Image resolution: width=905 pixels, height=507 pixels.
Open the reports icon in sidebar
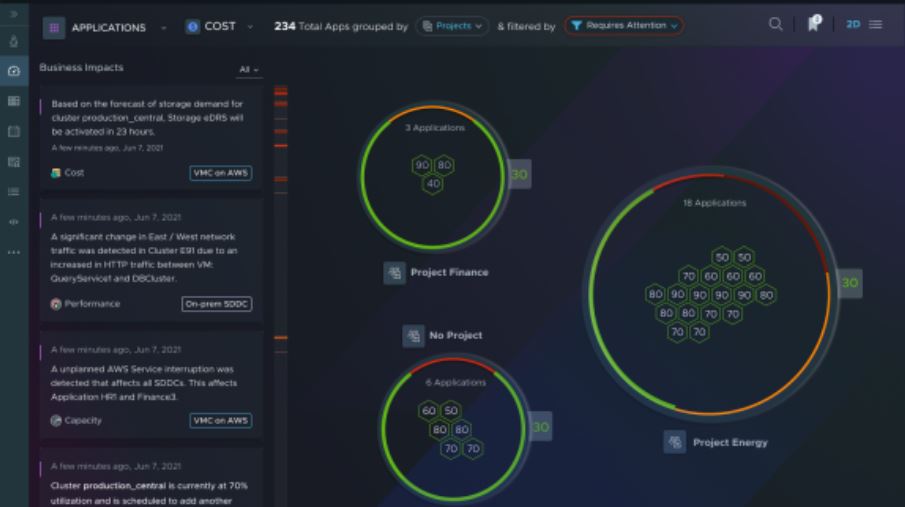pos(14,162)
